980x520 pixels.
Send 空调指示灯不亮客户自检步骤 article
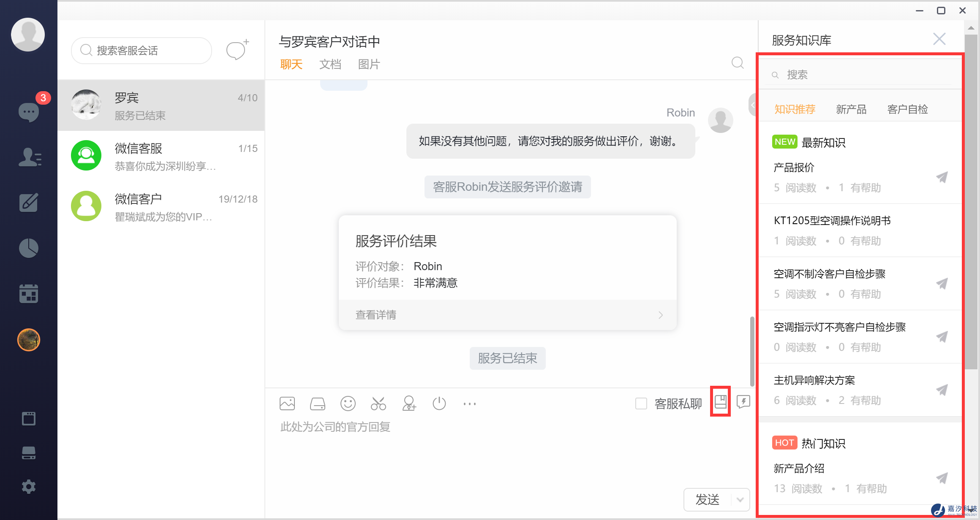942,336
